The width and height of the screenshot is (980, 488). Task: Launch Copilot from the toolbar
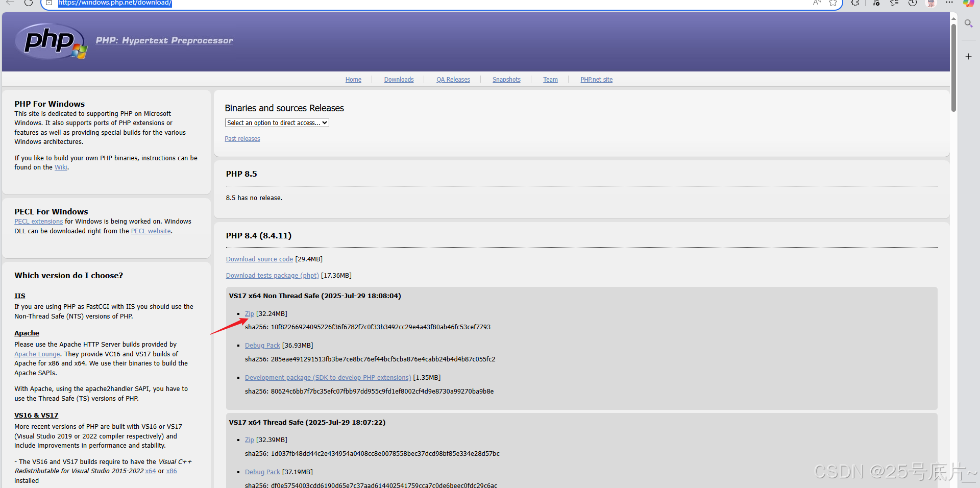[969, 3]
